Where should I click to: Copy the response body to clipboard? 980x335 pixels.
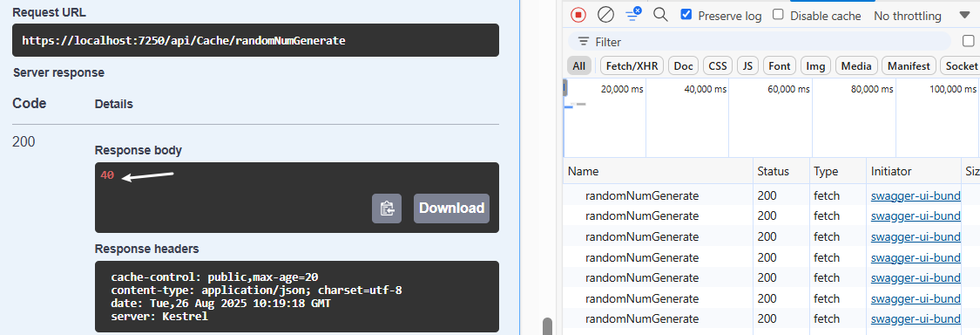click(387, 209)
